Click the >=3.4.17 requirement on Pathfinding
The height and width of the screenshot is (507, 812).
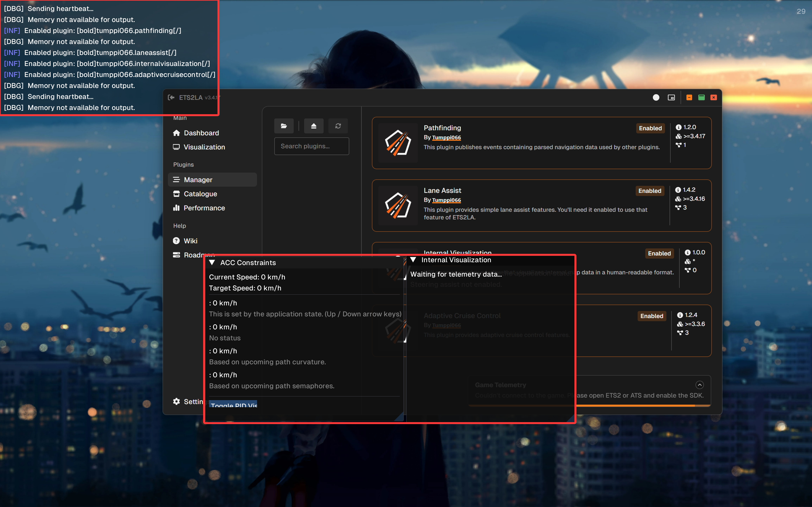pos(694,136)
